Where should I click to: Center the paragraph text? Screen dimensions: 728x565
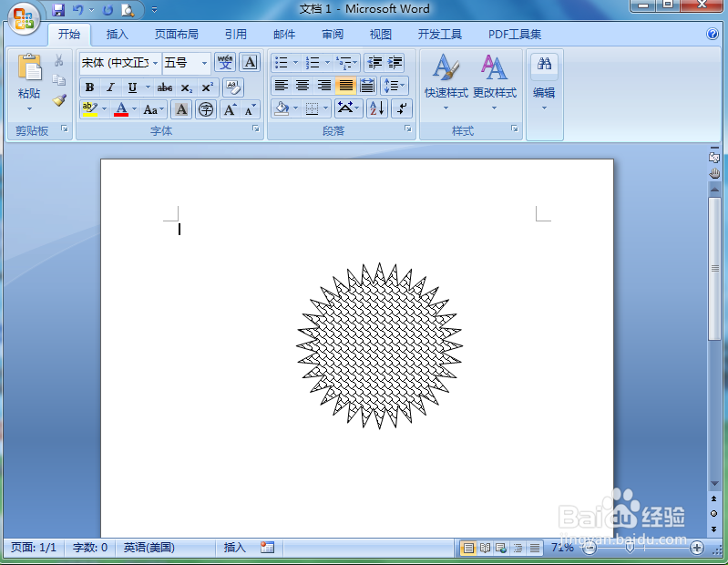(x=302, y=86)
